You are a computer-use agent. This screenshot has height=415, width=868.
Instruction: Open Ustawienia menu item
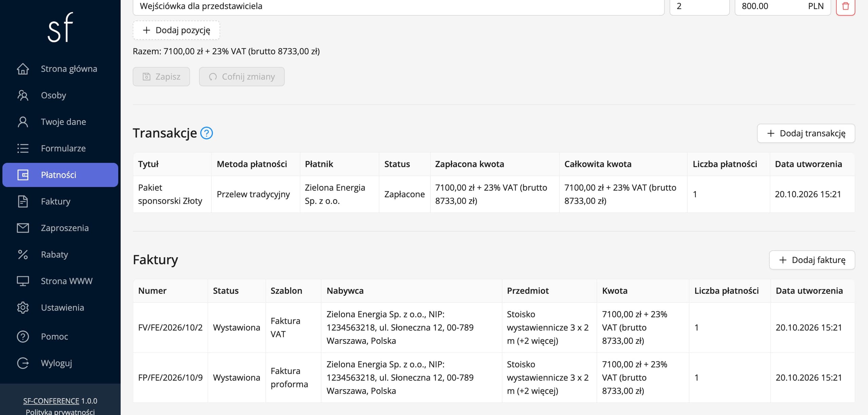pyautogui.click(x=60, y=308)
